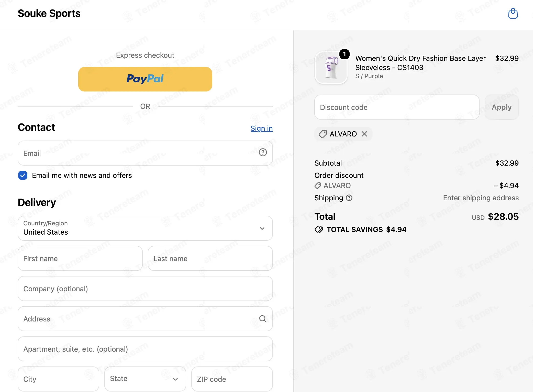Click the order discount ALVARO tag icon

pyautogui.click(x=318, y=186)
